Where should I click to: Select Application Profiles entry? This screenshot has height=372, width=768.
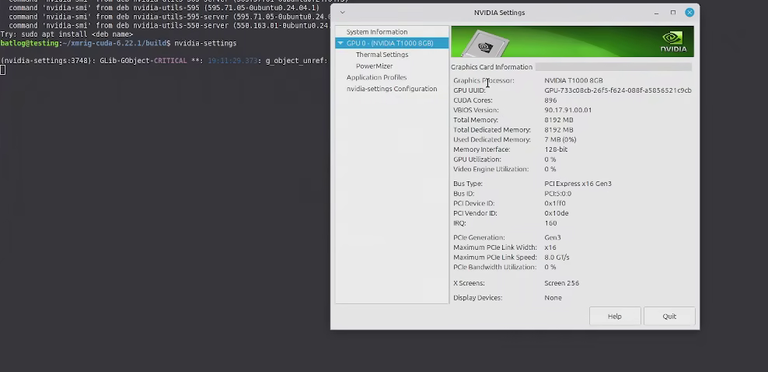click(376, 77)
